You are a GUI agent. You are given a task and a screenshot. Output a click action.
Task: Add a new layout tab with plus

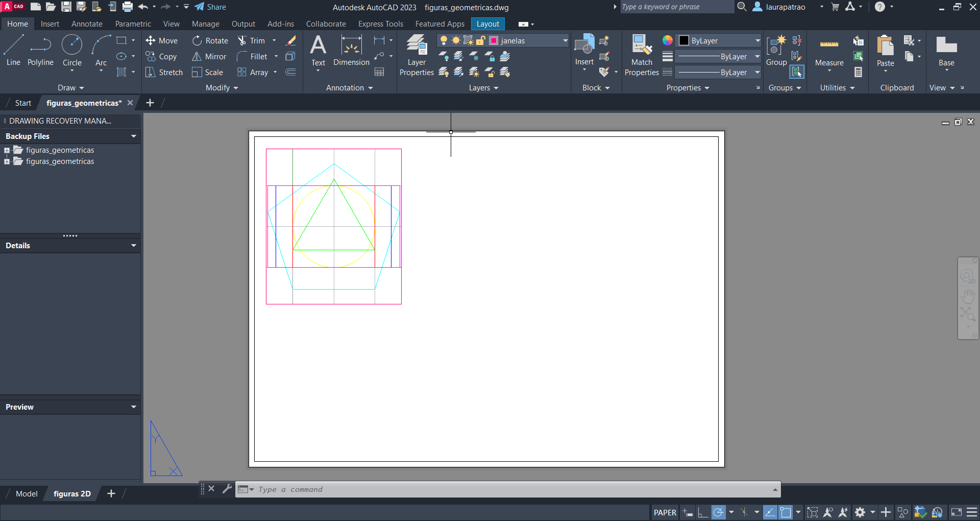tap(111, 493)
